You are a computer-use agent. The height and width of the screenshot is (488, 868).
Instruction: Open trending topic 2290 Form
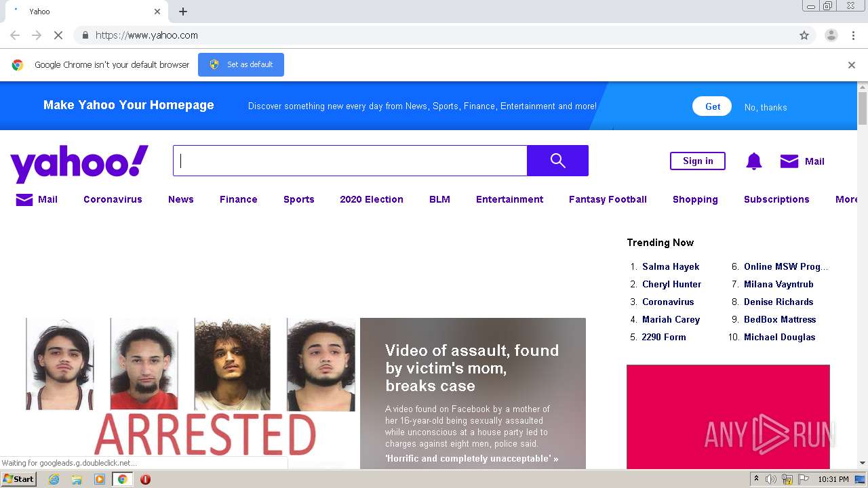(664, 337)
